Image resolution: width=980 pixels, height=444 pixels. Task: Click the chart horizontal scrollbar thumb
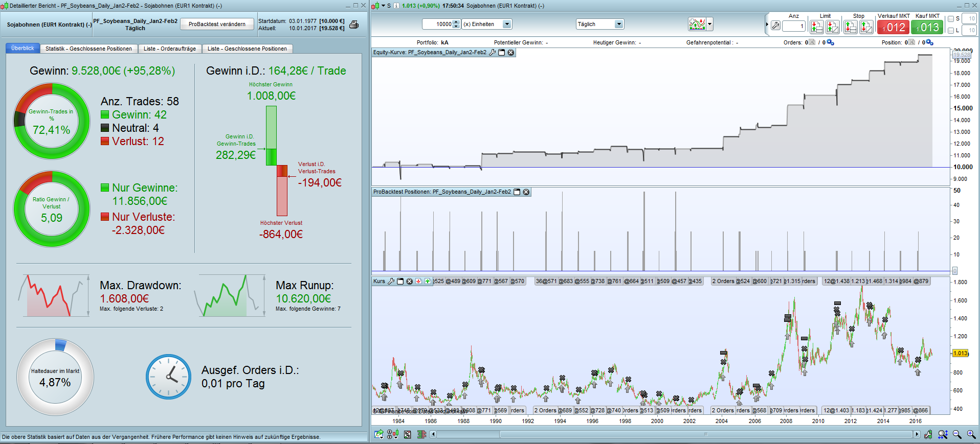tap(706, 434)
